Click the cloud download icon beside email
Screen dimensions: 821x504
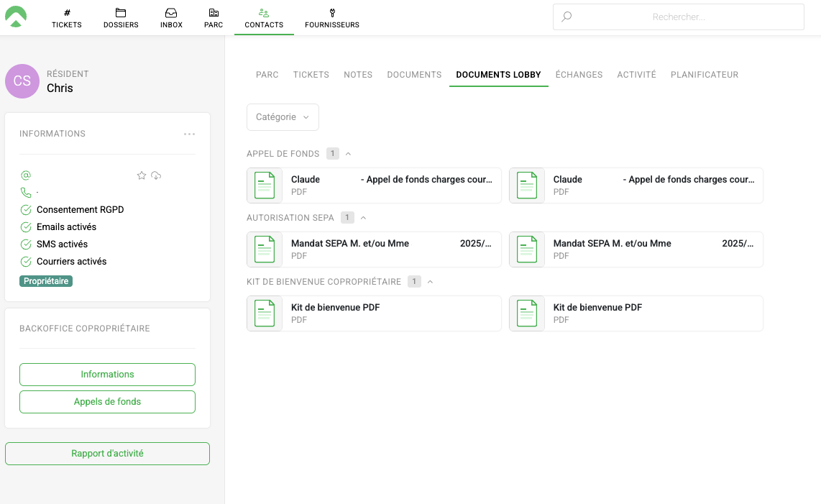coord(156,175)
